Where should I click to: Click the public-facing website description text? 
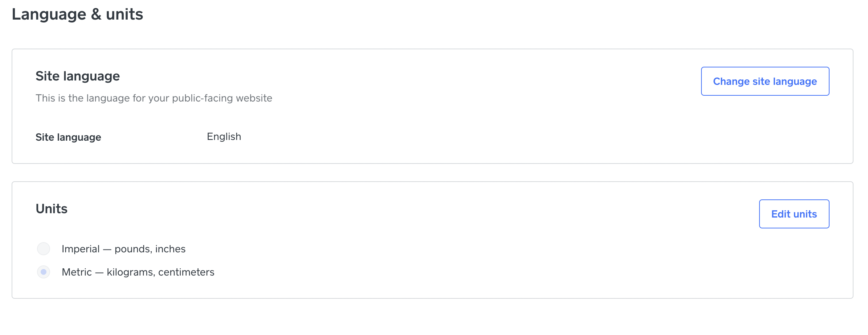pos(154,98)
